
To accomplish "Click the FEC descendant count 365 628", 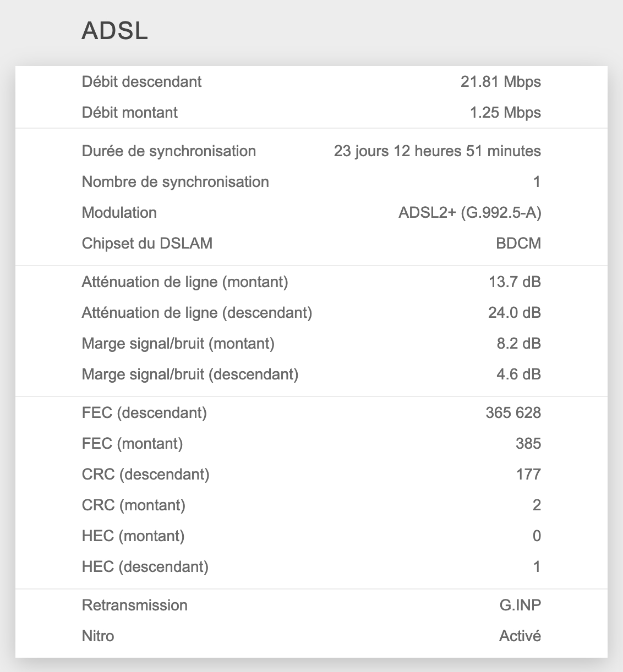I will coord(513,413).
